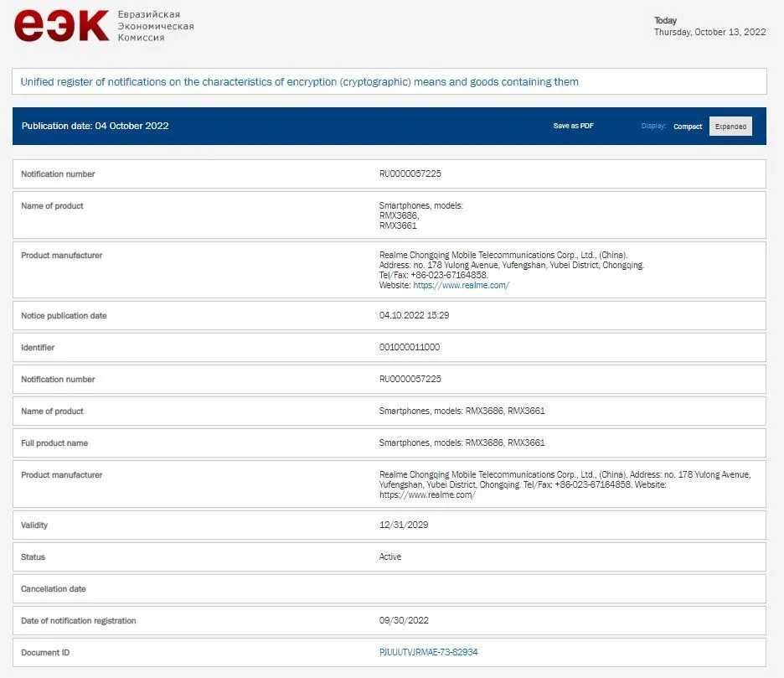The height and width of the screenshot is (678, 784).
Task: Click the red EEC logo
Action: pos(61,26)
